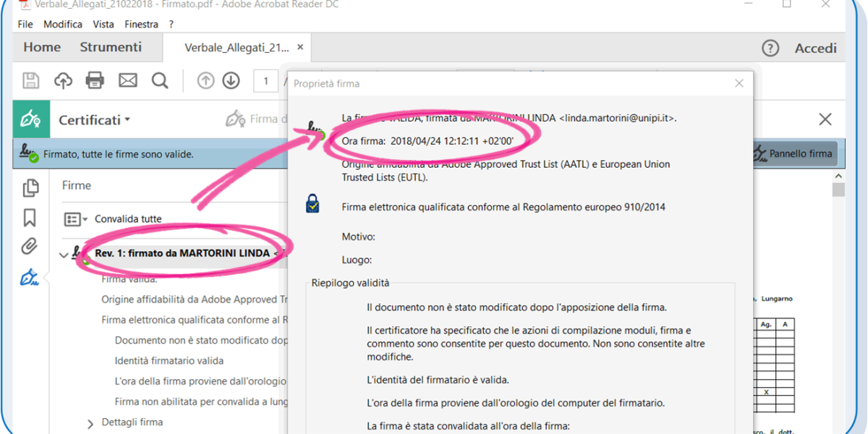Click the 'Ora firma: 2018/04/24 12:12:11' text

[428, 141]
